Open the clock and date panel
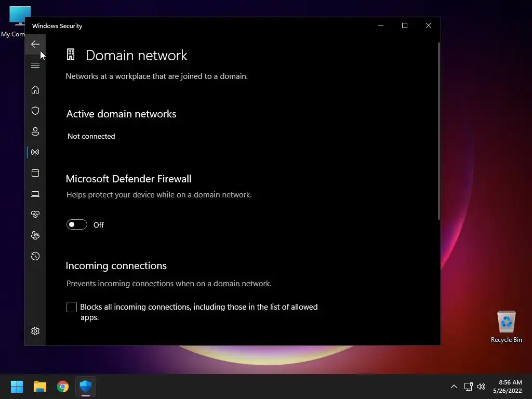Image resolution: width=532 pixels, height=399 pixels. coord(508,387)
